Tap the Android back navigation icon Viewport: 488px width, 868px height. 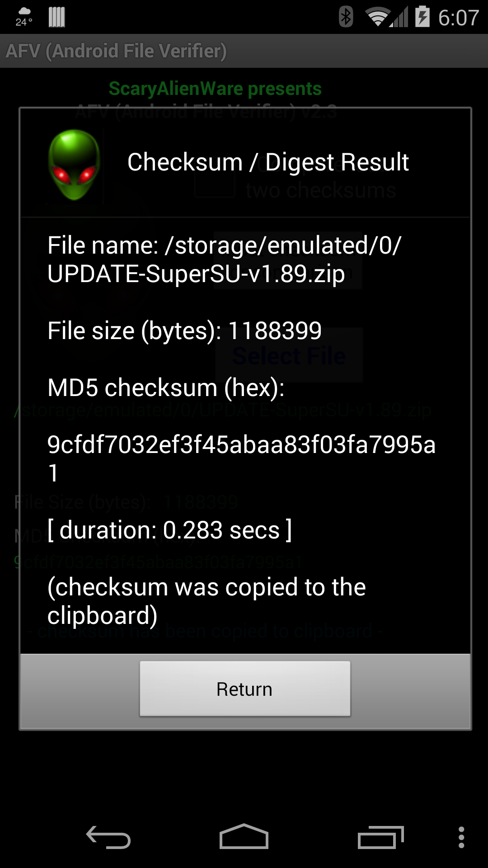108,837
